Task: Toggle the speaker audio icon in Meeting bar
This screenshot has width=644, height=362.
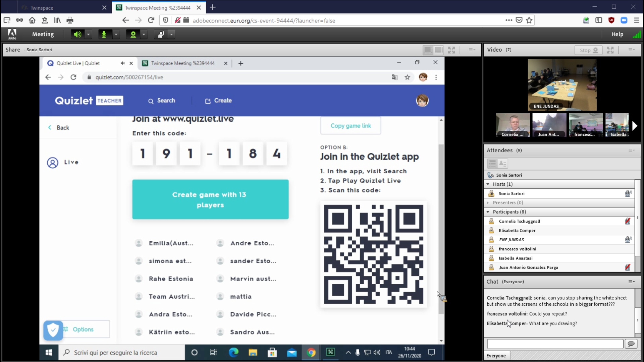Action: (x=77, y=34)
